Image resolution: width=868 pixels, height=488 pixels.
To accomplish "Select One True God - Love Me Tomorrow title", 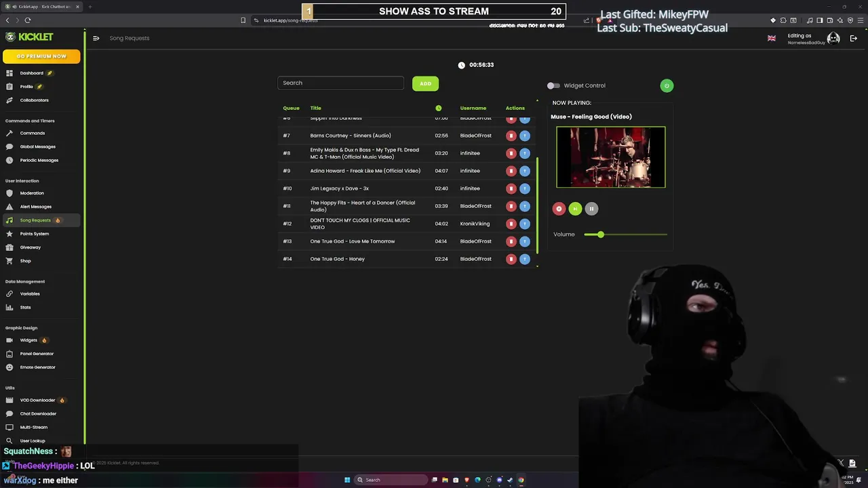I will click(353, 241).
